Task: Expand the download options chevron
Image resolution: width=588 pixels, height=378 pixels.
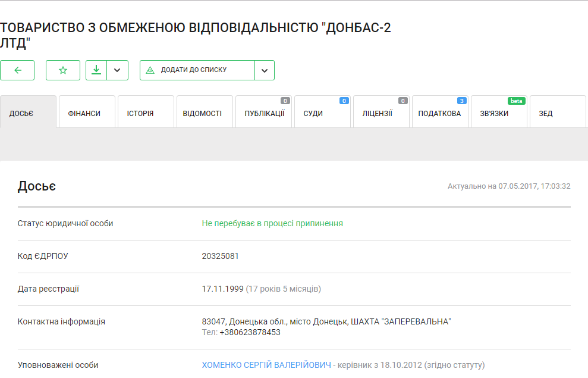Action: pos(117,70)
